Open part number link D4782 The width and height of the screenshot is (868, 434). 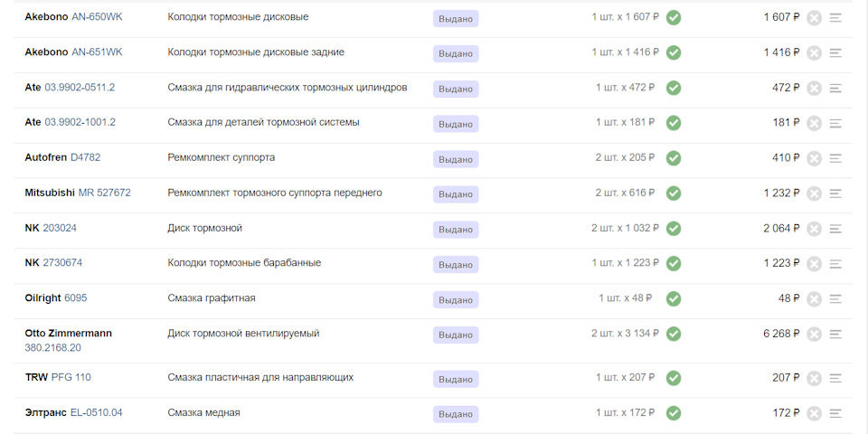point(85,157)
